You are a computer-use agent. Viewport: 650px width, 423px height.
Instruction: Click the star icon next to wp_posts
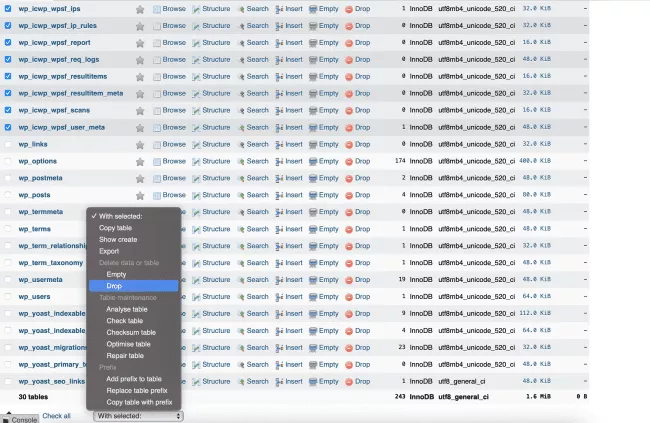pyautogui.click(x=140, y=195)
